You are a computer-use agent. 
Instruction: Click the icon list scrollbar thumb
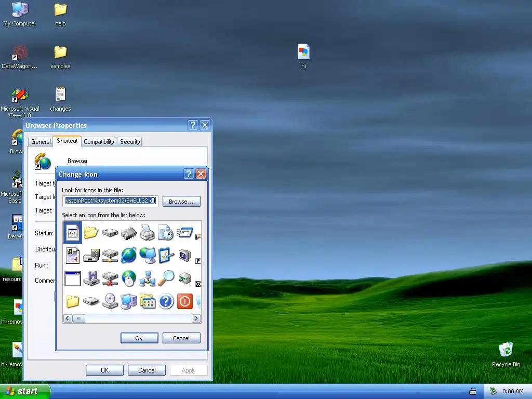tap(79, 318)
